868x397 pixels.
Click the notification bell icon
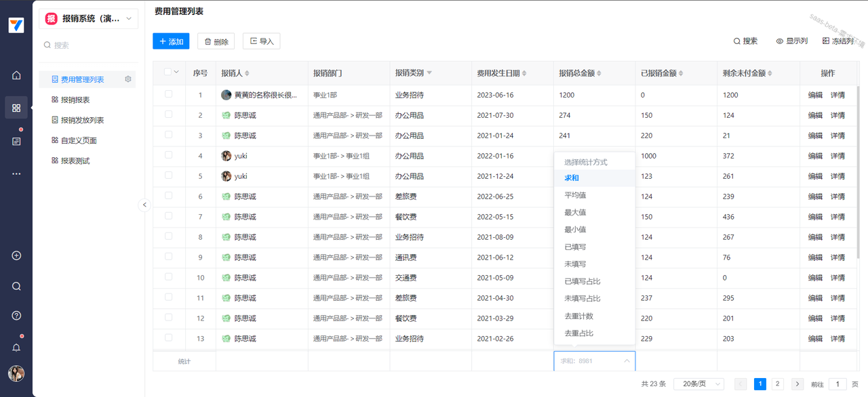(16, 348)
